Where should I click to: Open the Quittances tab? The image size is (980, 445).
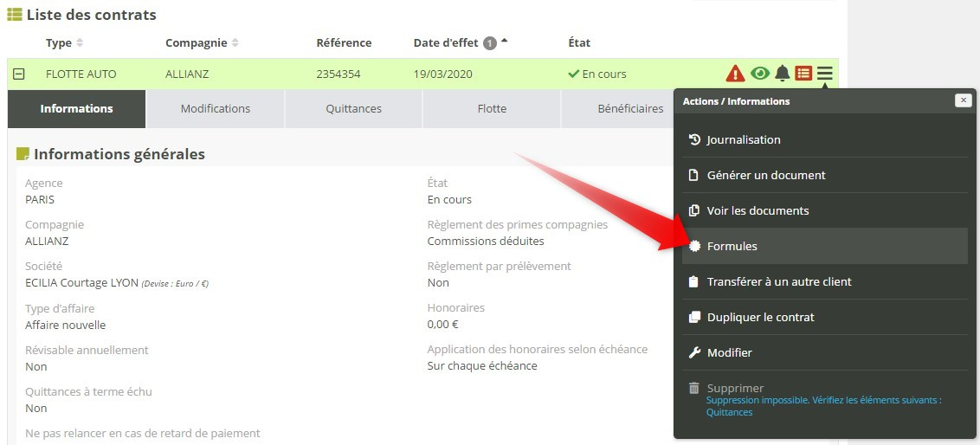[x=353, y=109]
